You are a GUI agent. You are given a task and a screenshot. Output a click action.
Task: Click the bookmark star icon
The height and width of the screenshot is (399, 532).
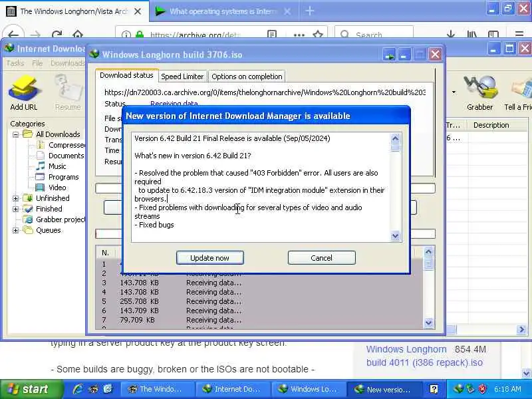click(x=318, y=35)
